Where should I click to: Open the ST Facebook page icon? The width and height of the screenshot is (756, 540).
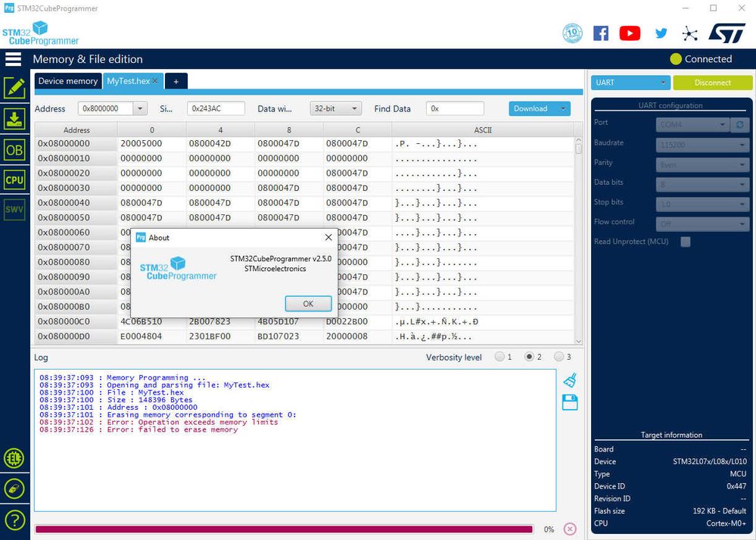click(601, 33)
